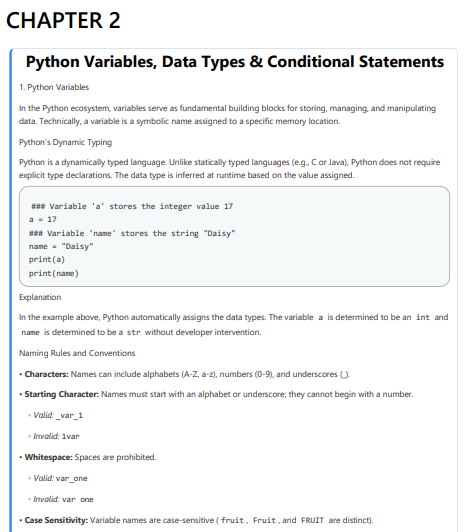The height and width of the screenshot is (532, 467).
Task: Click the 'print(a)' code line
Action: coord(47,260)
